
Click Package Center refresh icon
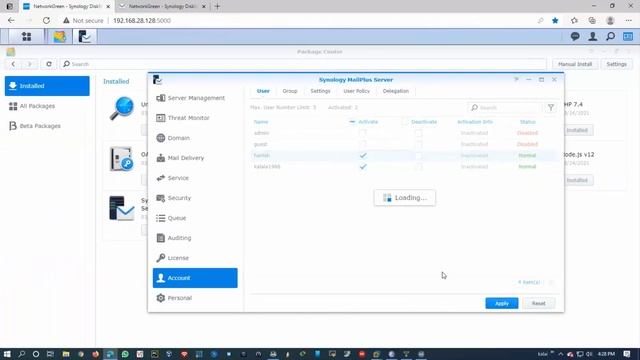click(x=49, y=64)
